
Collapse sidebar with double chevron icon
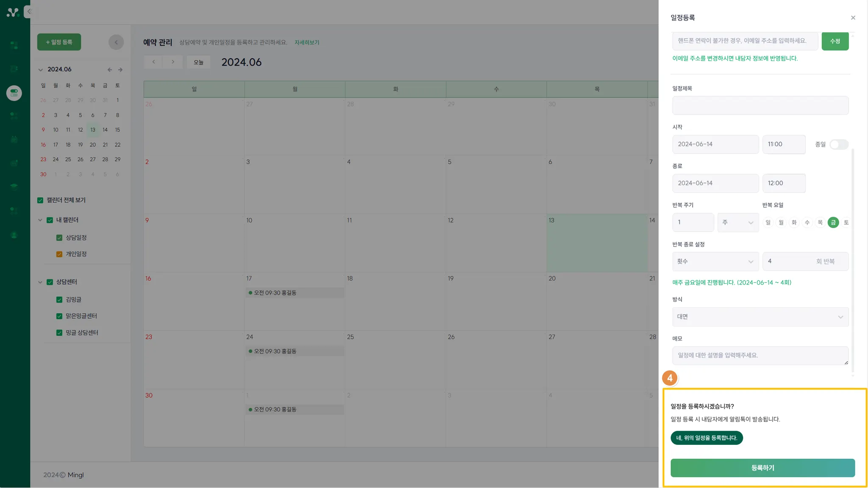coord(29,11)
